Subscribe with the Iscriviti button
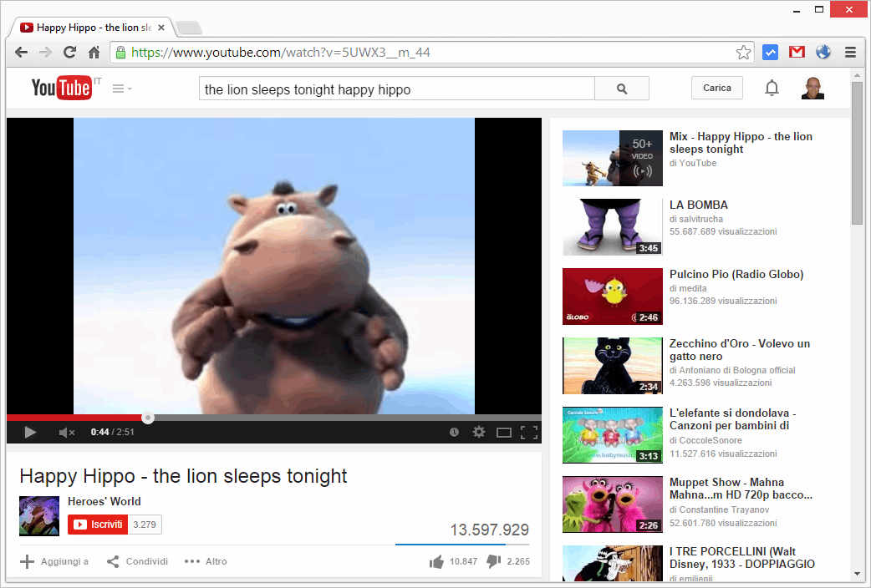 [x=98, y=525]
